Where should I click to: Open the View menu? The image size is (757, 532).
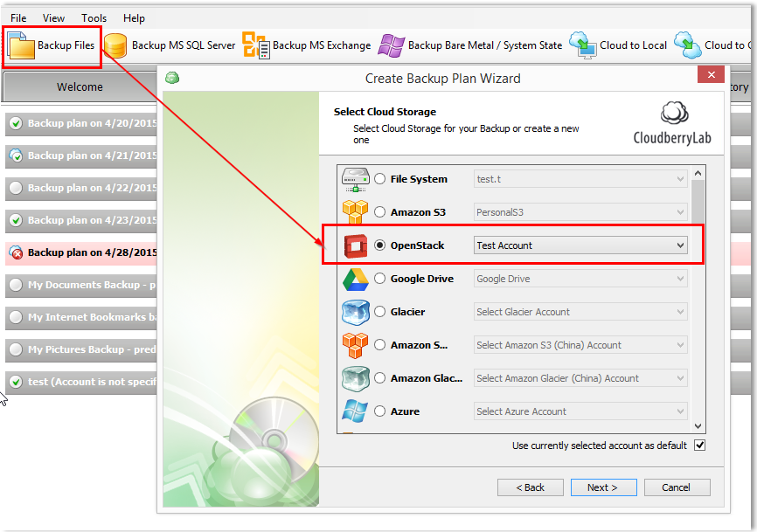pos(53,18)
